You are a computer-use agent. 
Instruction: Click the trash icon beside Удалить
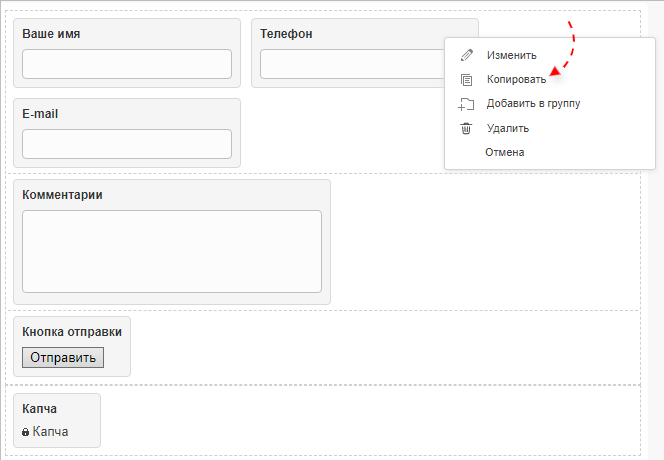(x=465, y=128)
